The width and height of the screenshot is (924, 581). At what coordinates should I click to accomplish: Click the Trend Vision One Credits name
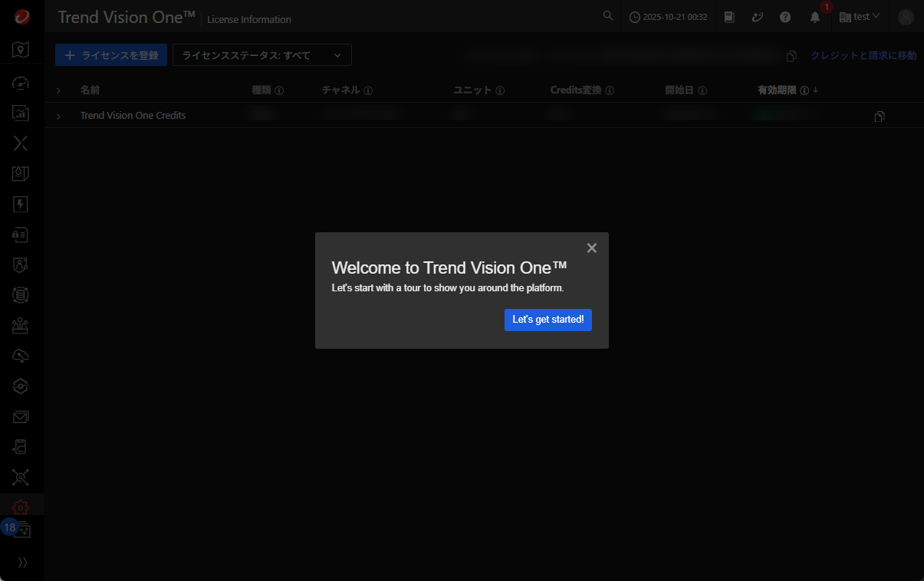click(x=133, y=116)
